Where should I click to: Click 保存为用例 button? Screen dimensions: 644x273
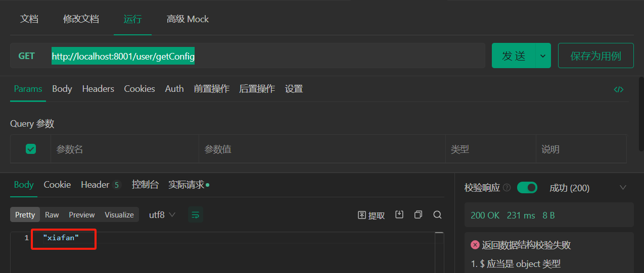click(595, 56)
